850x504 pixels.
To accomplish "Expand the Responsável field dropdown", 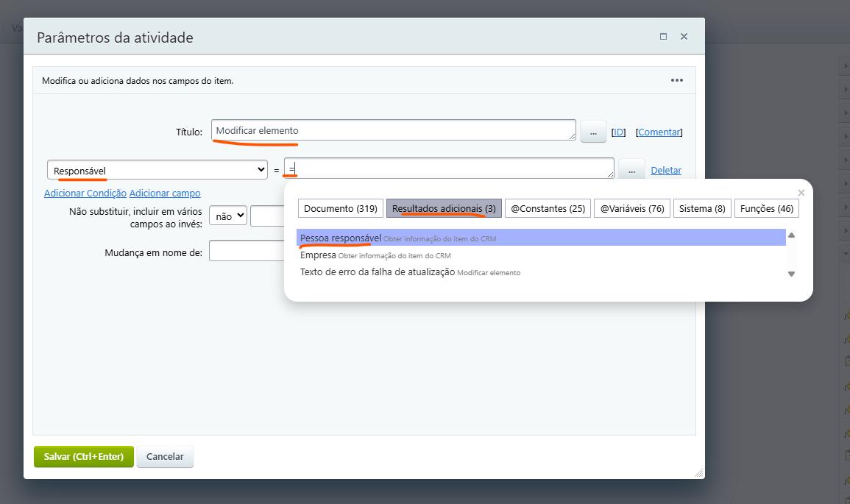I will (157, 170).
